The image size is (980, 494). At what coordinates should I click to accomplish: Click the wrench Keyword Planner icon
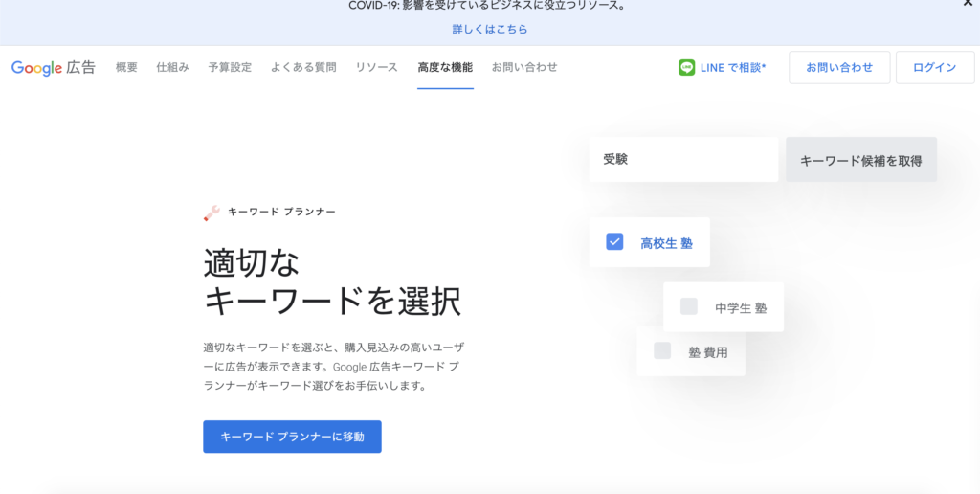click(x=212, y=213)
